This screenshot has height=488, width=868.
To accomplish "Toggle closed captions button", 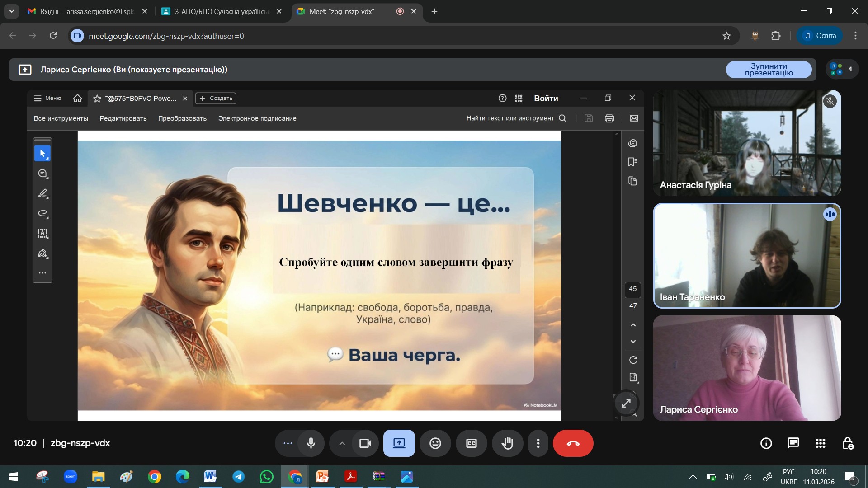I will tap(471, 443).
